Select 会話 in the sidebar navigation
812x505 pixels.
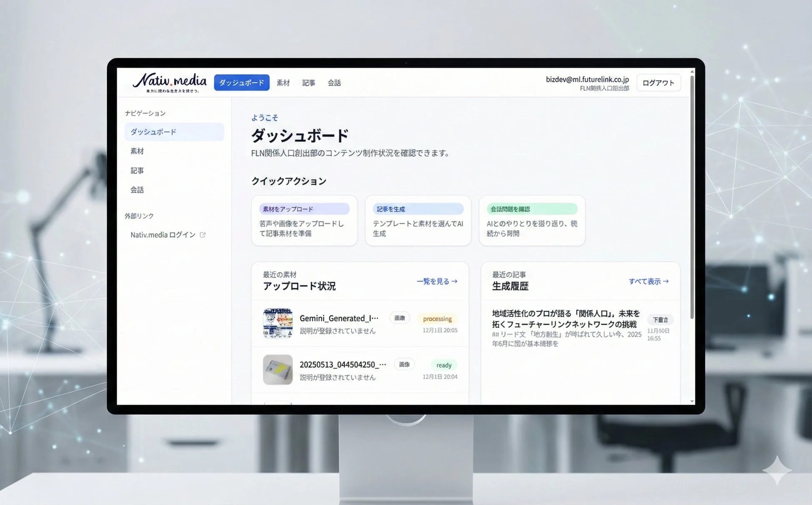click(137, 189)
